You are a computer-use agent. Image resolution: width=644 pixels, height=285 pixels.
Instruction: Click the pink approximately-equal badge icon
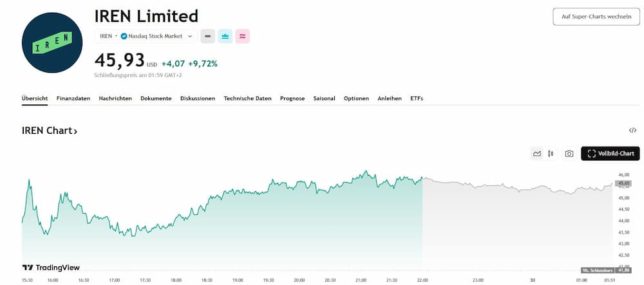pos(243,37)
